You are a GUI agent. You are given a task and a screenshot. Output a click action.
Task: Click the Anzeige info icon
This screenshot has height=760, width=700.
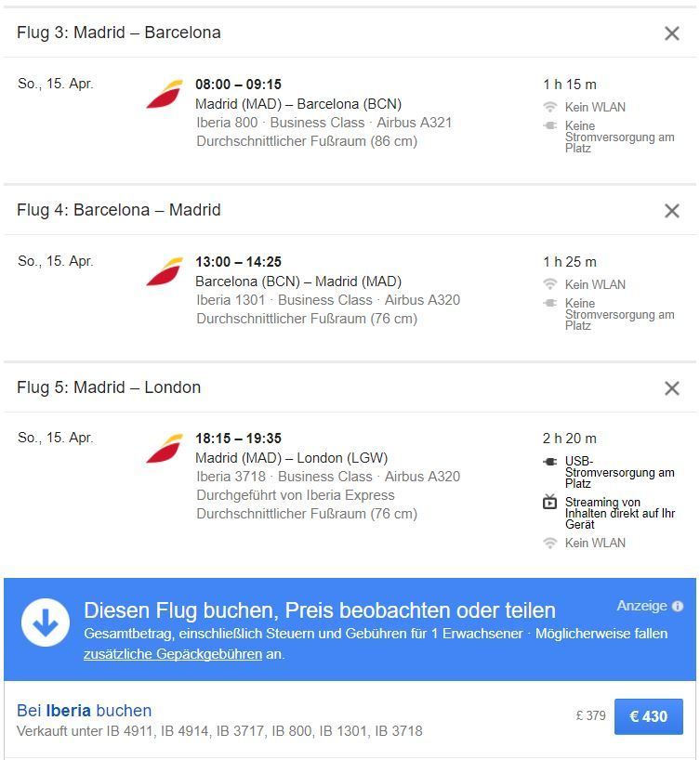point(678,607)
